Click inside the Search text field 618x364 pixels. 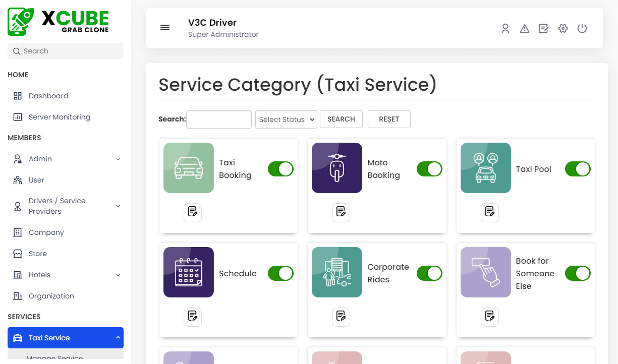point(218,119)
